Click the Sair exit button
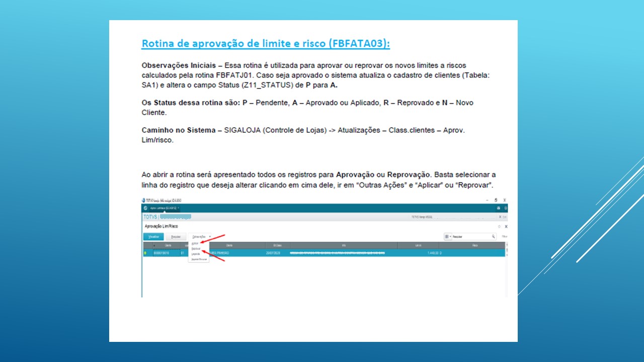 point(503,217)
